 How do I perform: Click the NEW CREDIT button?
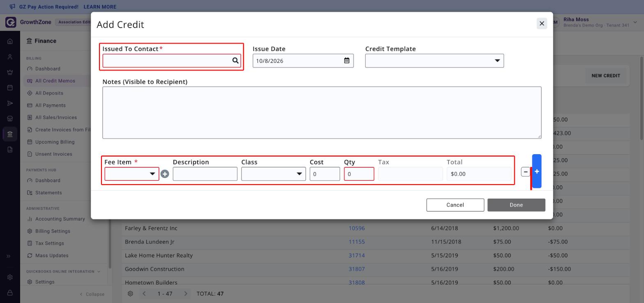pos(606,76)
